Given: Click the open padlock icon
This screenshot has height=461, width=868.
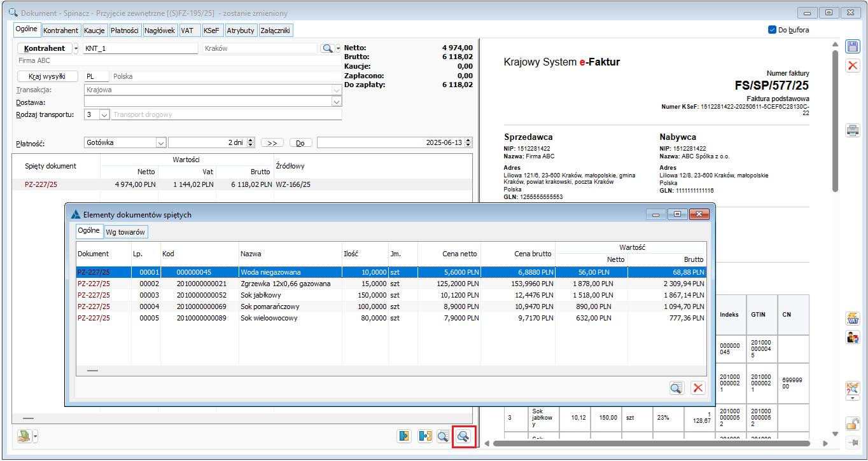Looking at the screenshot, I should (x=852, y=423).
